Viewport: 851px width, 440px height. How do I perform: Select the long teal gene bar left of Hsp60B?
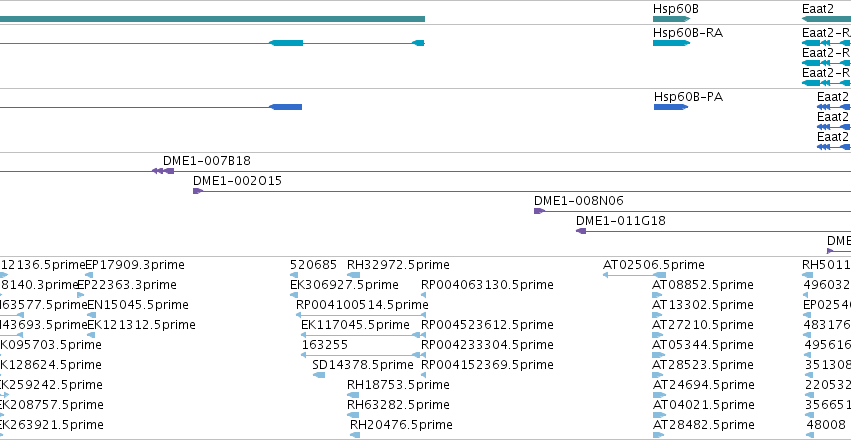(x=212, y=19)
